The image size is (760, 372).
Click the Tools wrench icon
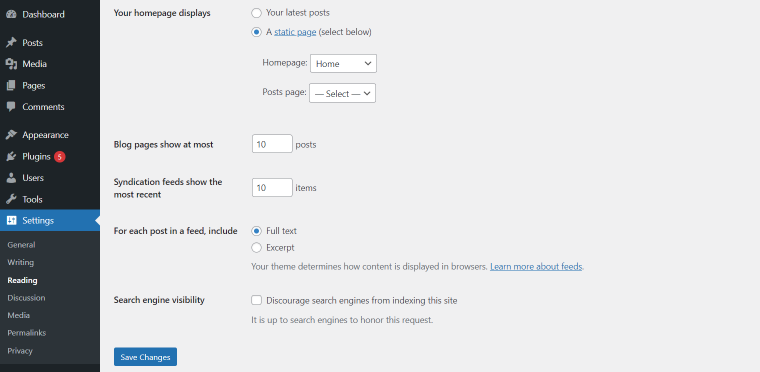point(11,199)
